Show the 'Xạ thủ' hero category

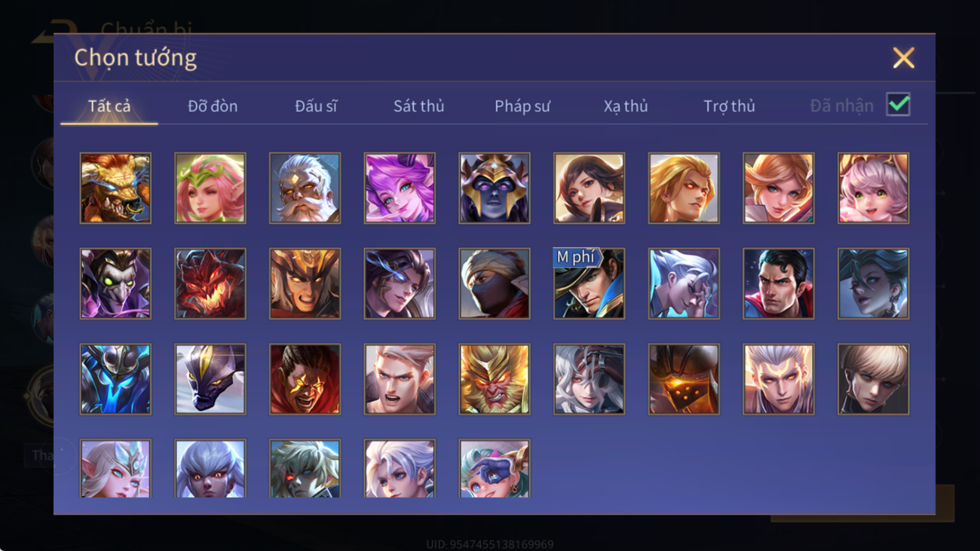pos(625,106)
